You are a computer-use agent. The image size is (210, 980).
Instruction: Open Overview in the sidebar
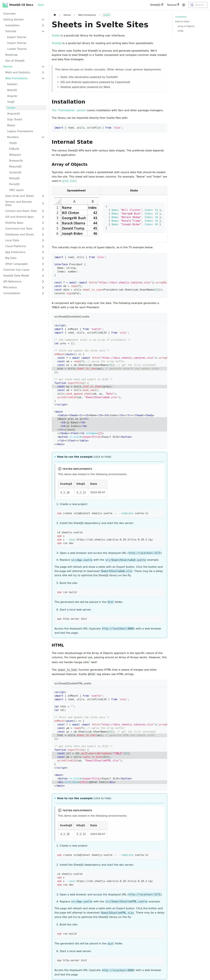point(9,14)
